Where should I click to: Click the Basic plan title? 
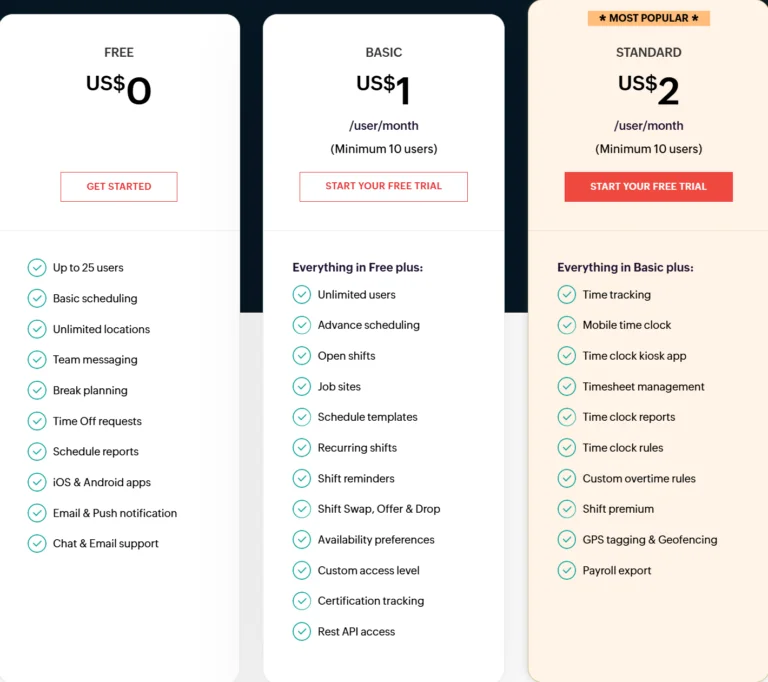click(x=384, y=53)
